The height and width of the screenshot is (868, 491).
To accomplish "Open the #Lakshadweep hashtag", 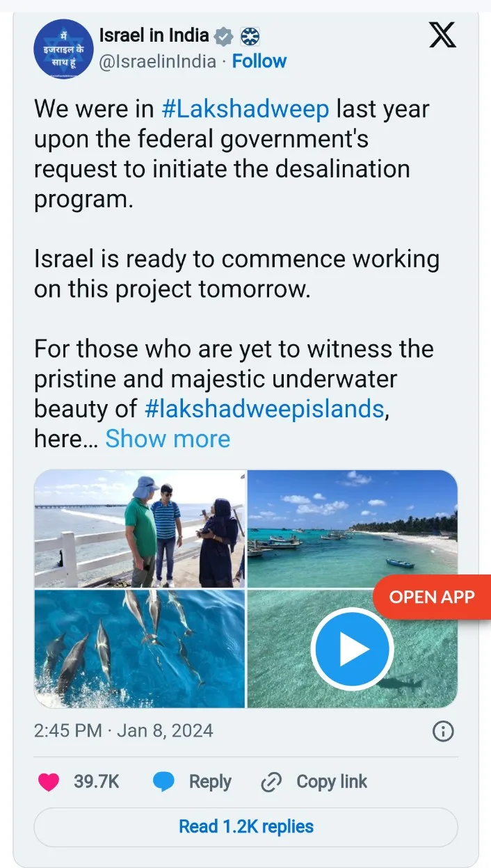I will pos(245,109).
